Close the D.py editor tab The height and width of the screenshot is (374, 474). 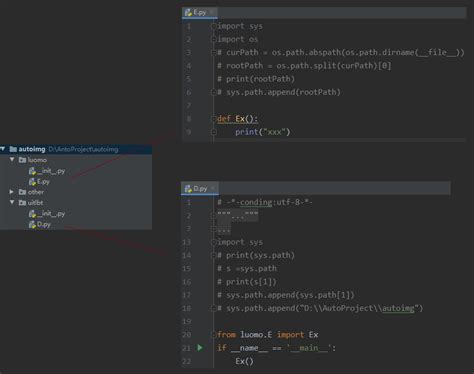tap(213, 189)
